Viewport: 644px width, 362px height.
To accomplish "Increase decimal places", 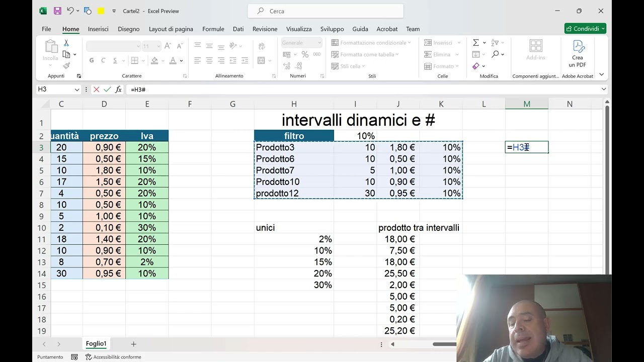I will click(x=287, y=66).
